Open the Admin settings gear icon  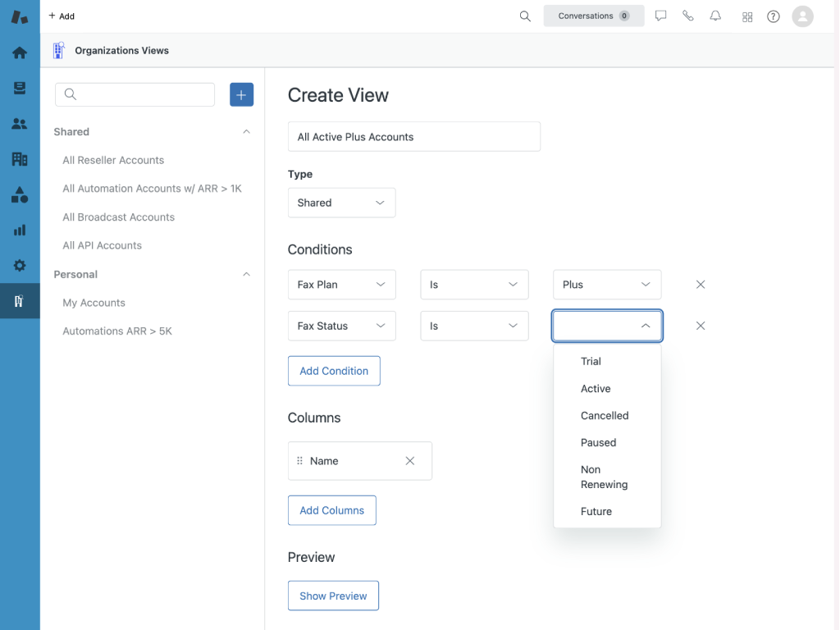(20, 266)
